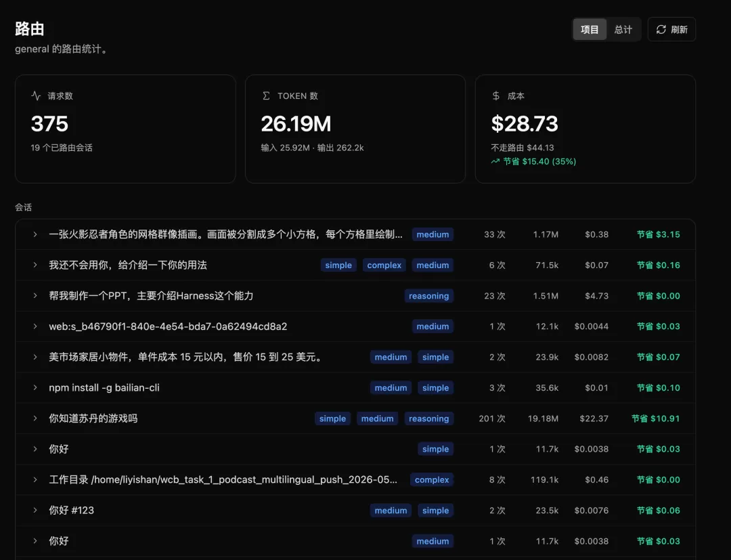Expand the npm install -g bailian-cli row

coord(35,387)
